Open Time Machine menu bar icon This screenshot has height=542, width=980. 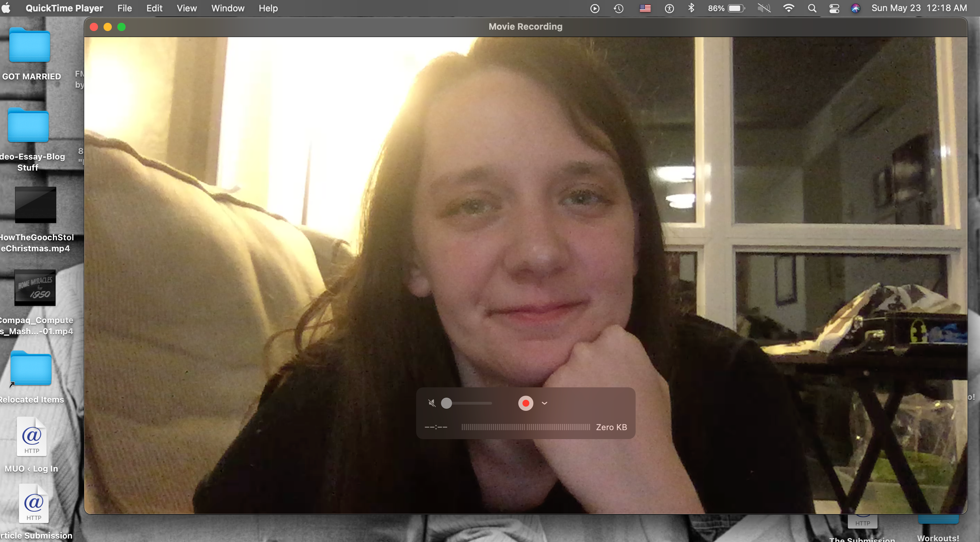point(619,8)
